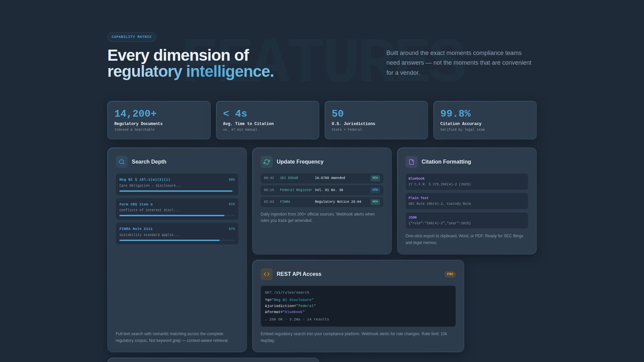Click Regulatory Notice 26-04 entry
The width and height of the screenshot is (644, 362).
[338, 202]
